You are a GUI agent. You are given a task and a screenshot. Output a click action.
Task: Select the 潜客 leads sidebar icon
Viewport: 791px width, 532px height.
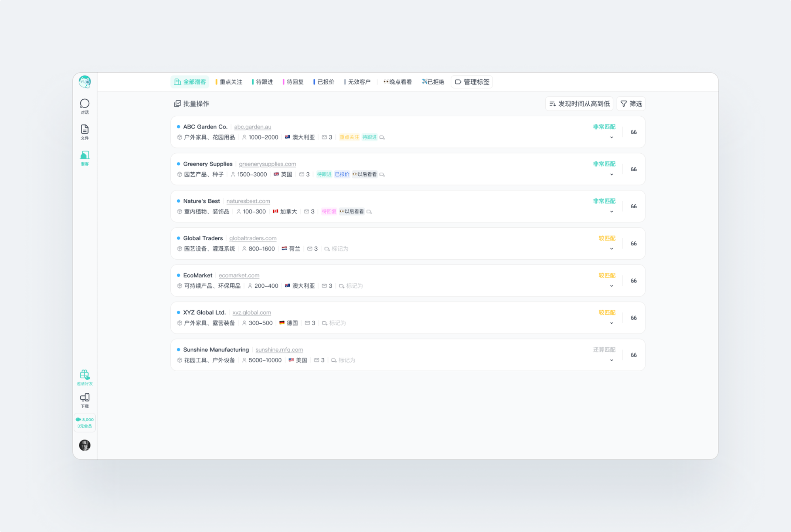tap(85, 158)
